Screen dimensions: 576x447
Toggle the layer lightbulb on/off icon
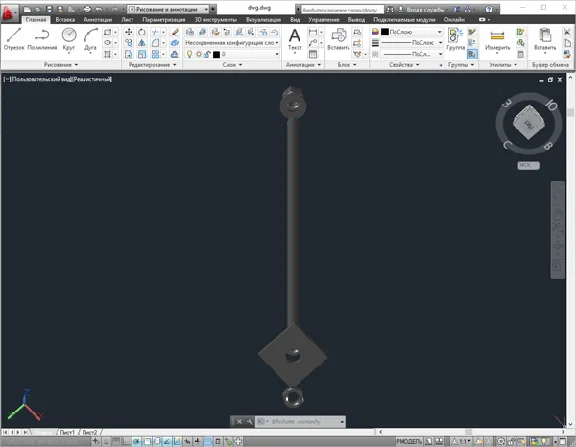190,54
